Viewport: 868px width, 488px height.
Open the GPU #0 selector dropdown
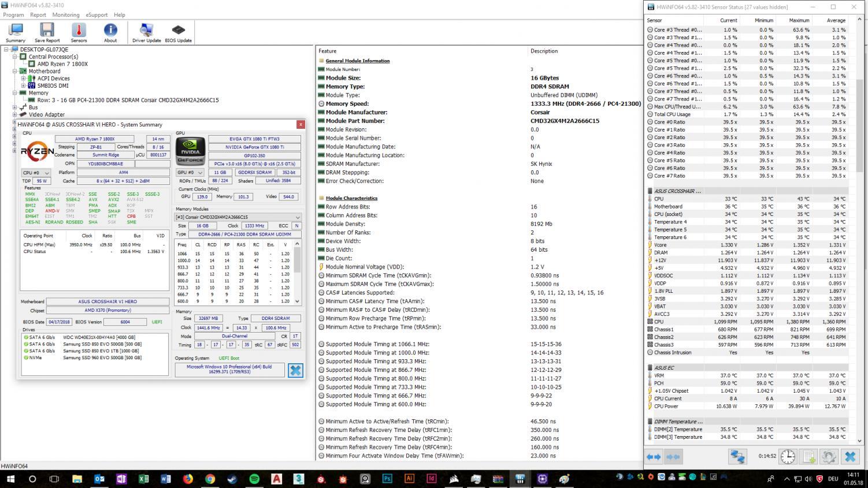[191, 173]
